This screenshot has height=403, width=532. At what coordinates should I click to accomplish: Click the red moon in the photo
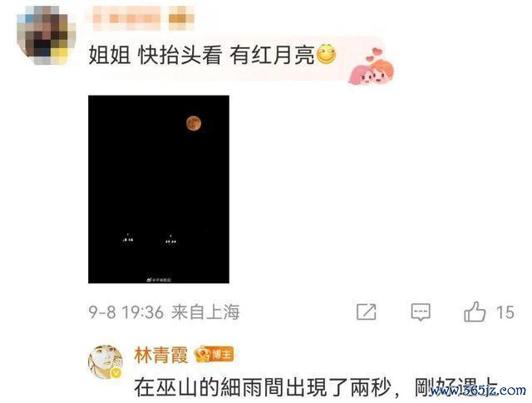tap(194, 123)
